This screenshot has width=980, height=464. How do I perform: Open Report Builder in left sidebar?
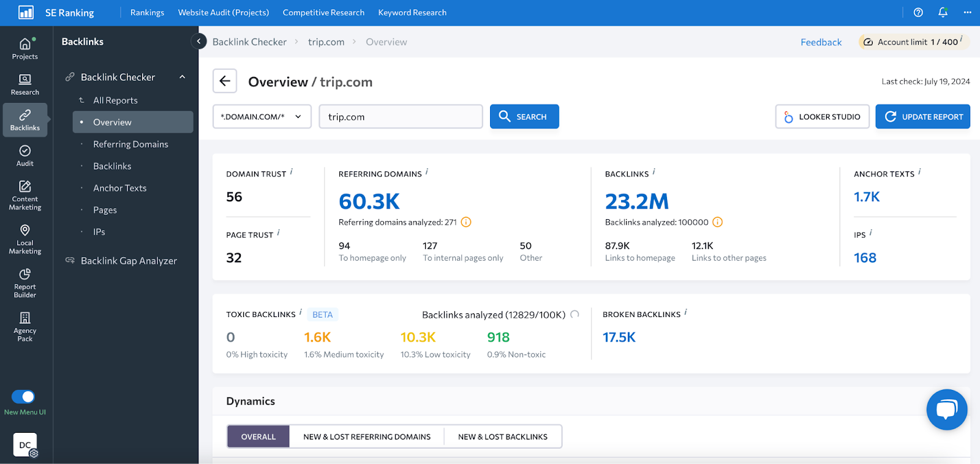pos(25,283)
